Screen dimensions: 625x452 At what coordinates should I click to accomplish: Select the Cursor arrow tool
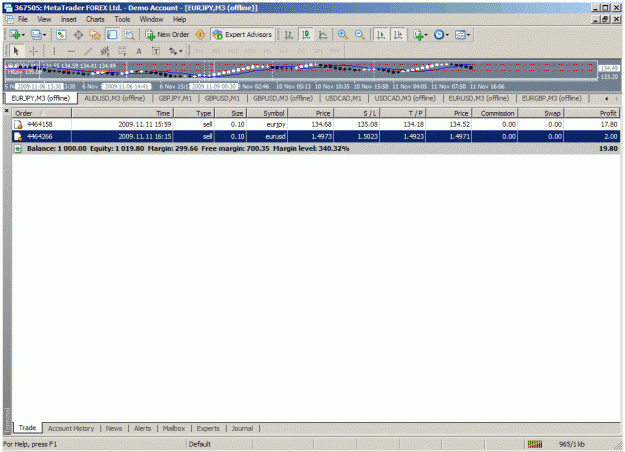16,51
